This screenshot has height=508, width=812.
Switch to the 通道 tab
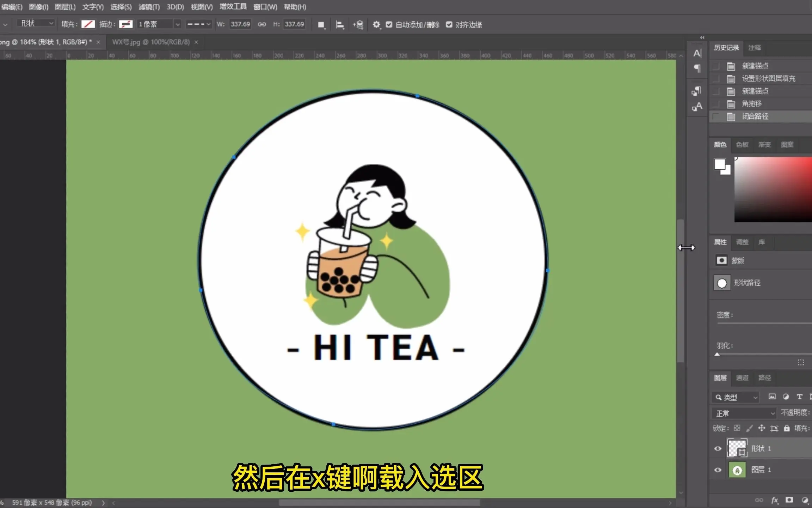742,378
